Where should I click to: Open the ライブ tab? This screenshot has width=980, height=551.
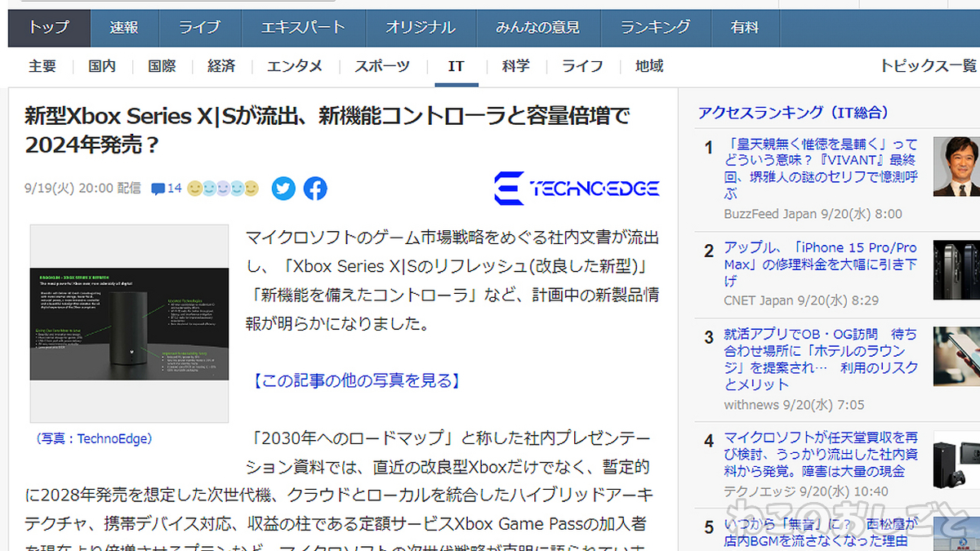click(x=199, y=28)
